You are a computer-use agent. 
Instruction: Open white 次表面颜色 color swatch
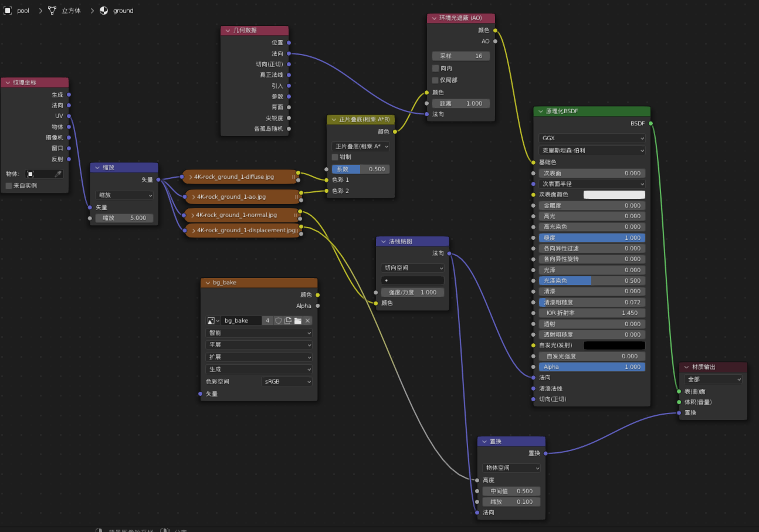tap(614, 194)
